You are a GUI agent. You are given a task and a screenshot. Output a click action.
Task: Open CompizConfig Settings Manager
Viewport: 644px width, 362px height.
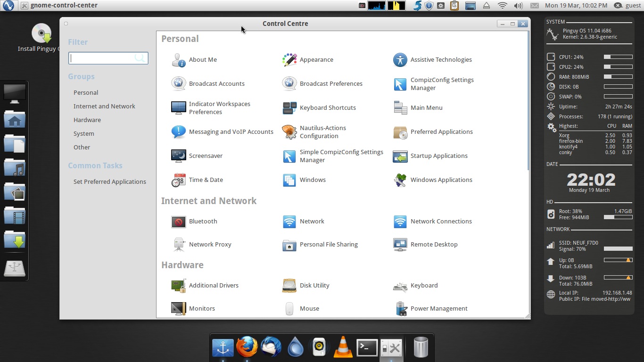pos(434,84)
